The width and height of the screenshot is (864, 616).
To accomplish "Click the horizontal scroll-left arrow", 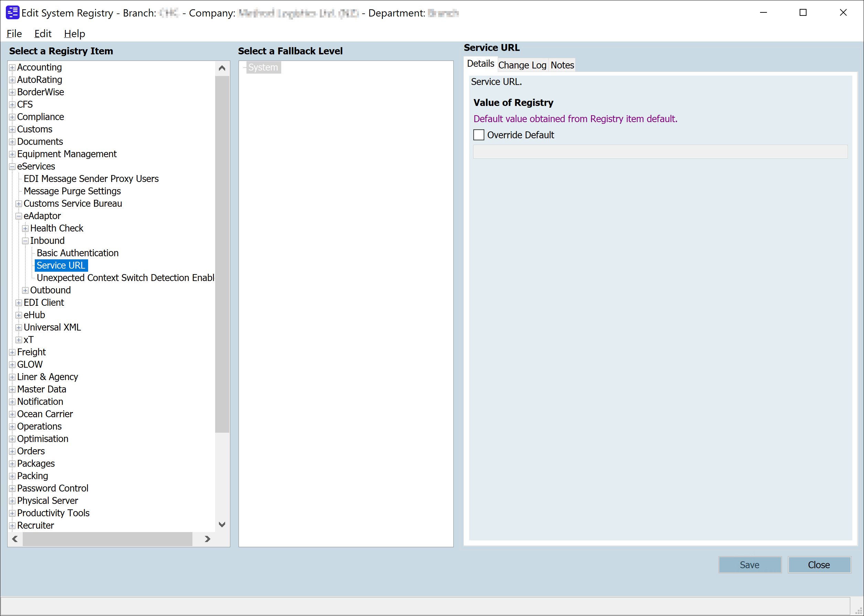I will (15, 539).
